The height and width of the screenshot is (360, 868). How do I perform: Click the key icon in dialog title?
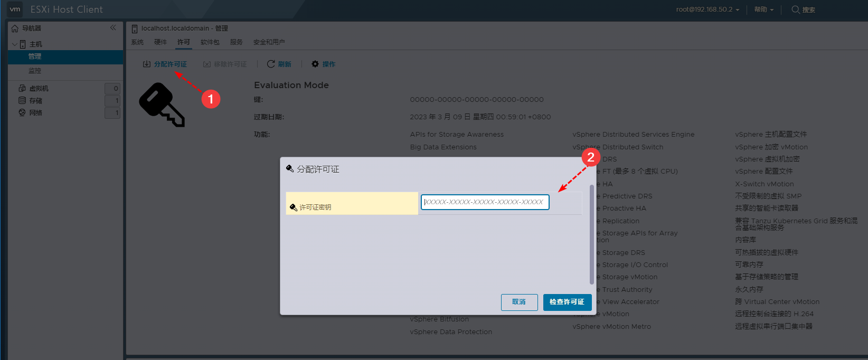tap(290, 169)
